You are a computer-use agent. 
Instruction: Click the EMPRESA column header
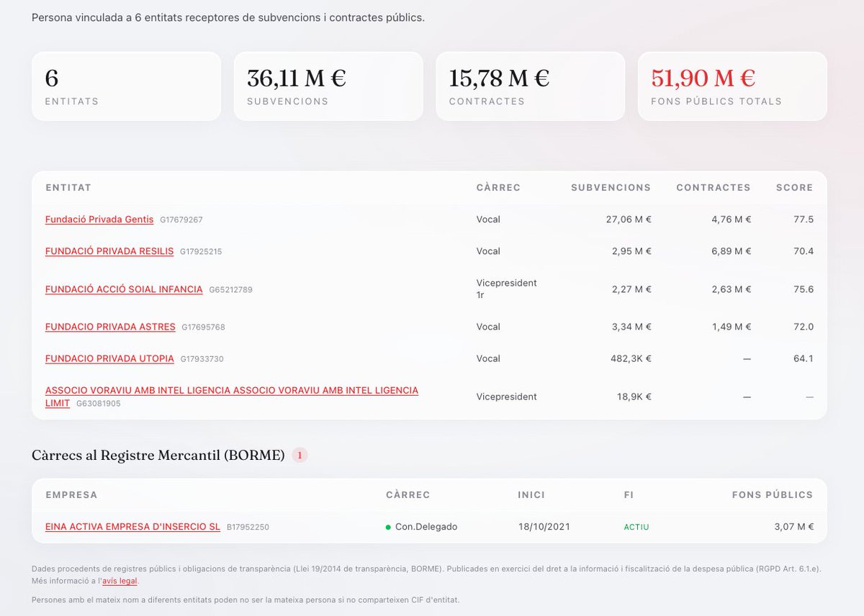71,495
